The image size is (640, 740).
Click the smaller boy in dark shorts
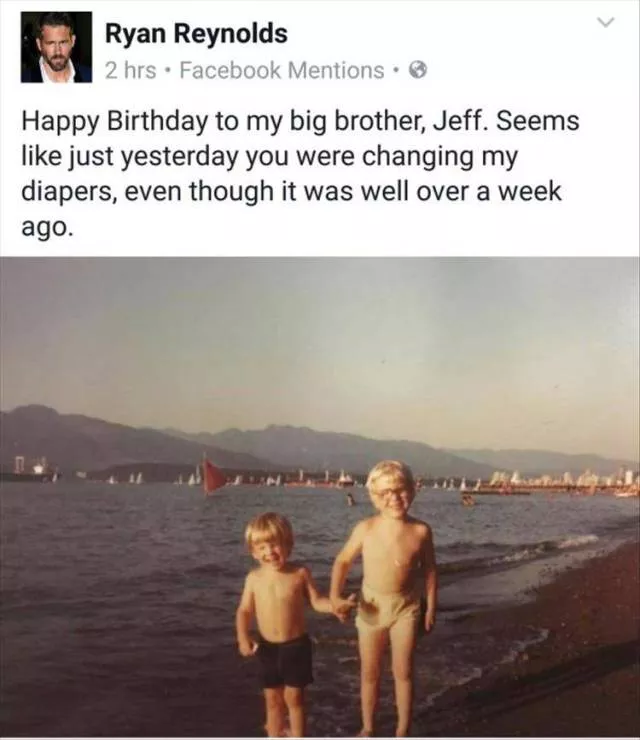tap(276, 621)
